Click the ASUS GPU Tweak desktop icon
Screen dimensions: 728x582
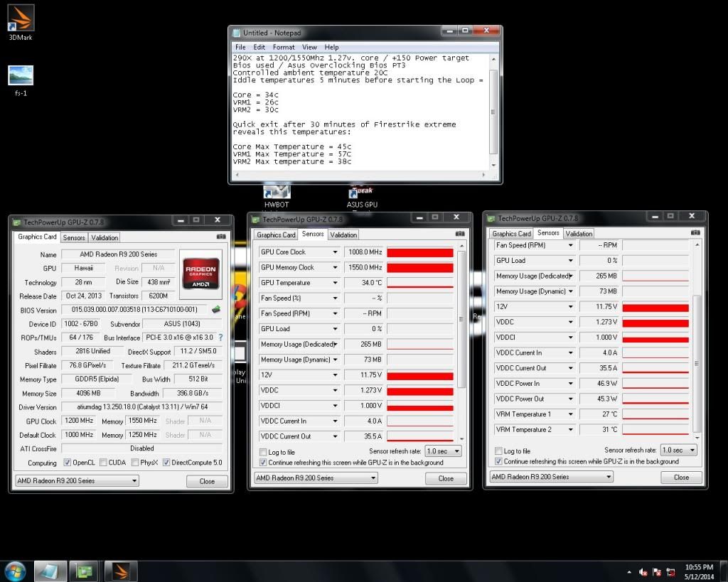coord(361,193)
